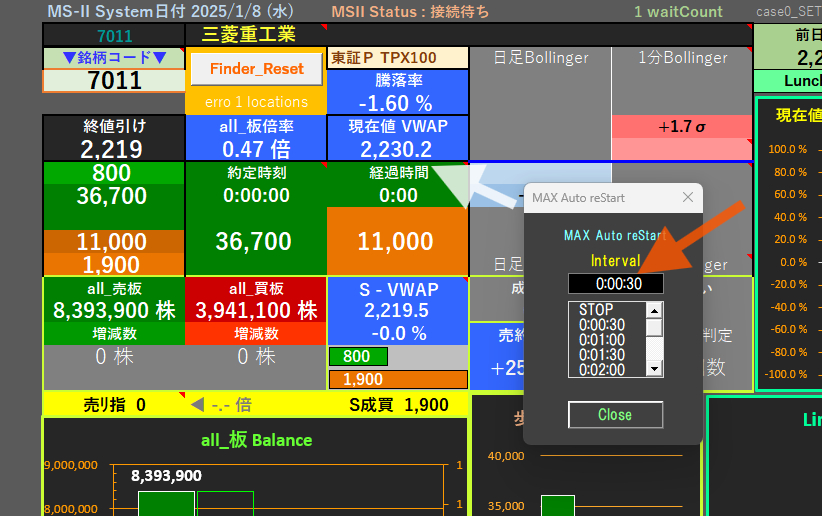The image size is (822, 516).
Task: Click the 終値引け 2,219 cell
Action: (x=114, y=138)
